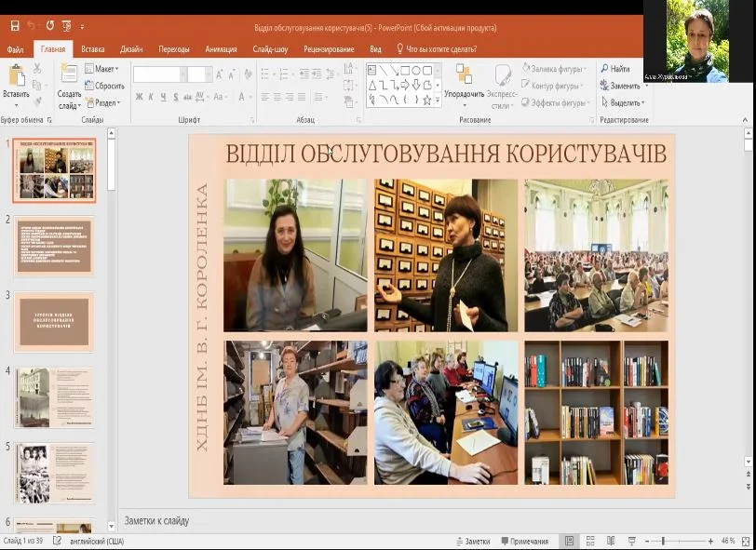The width and height of the screenshot is (756, 550).
Task: Toggle bold formatting (Ж)
Action: pos(139,97)
